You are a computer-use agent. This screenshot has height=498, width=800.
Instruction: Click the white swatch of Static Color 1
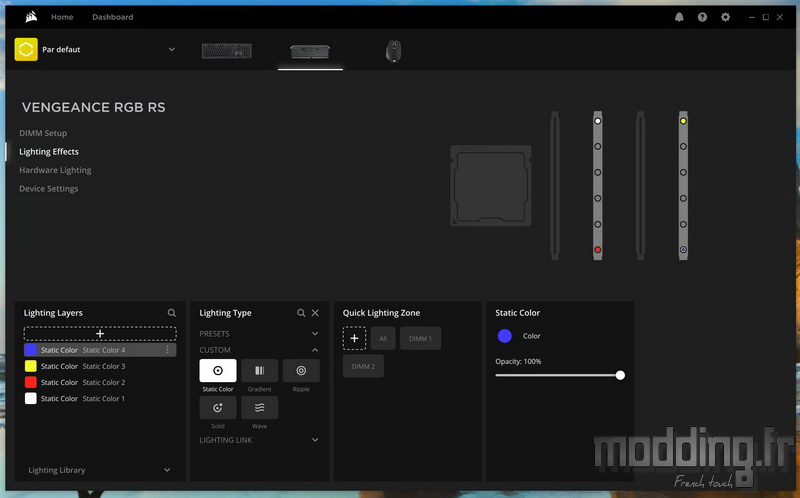[31, 399]
